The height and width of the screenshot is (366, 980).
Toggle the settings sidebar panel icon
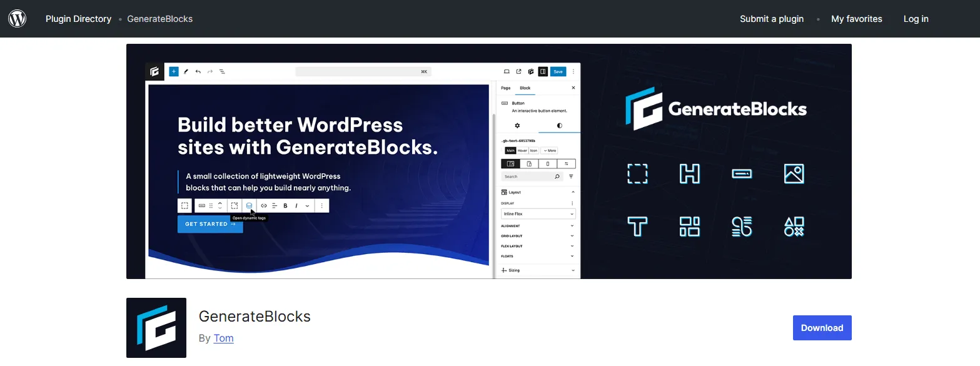[x=543, y=71]
